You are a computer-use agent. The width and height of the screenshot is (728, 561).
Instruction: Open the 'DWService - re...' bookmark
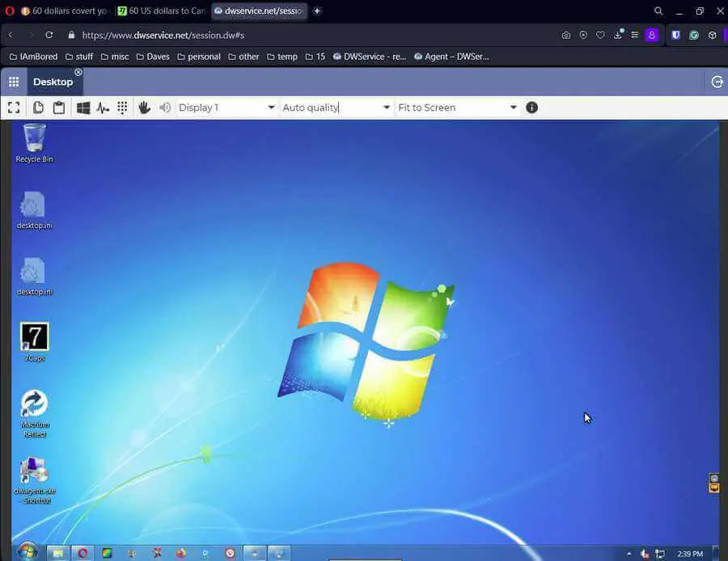pos(370,57)
